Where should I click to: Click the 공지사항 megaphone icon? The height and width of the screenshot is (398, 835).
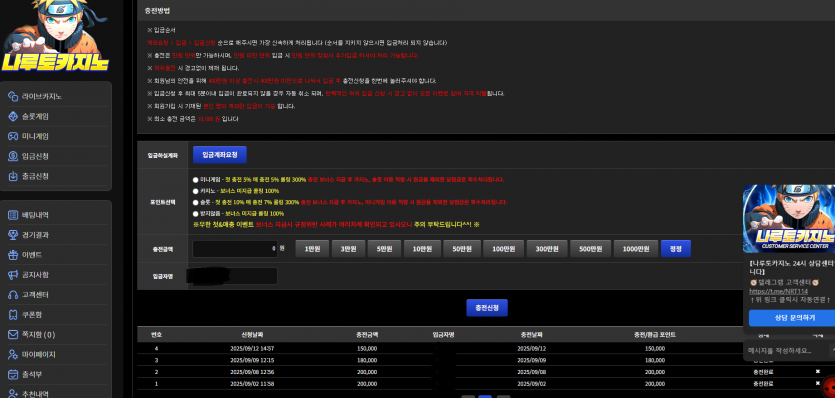(13, 275)
